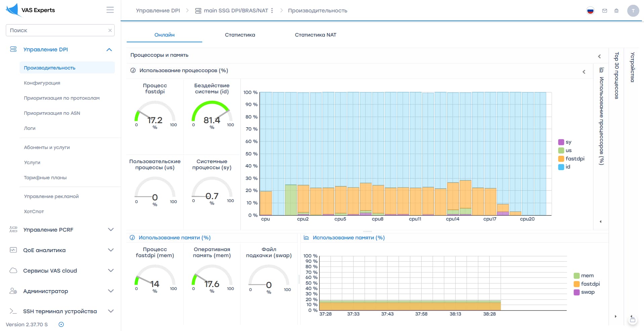Toggle the sy series in CPU chart legend
The width and height of the screenshot is (644, 331).
(x=565, y=142)
